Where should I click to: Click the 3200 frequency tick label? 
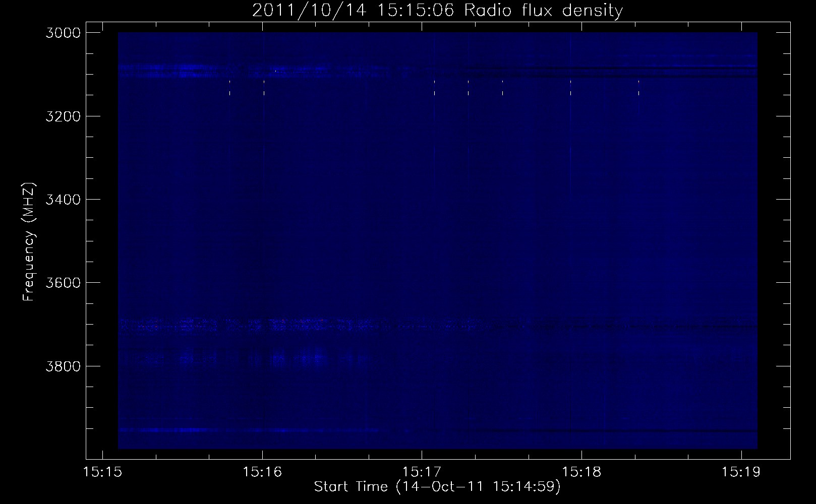pyautogui.click(x=63, y=116)
